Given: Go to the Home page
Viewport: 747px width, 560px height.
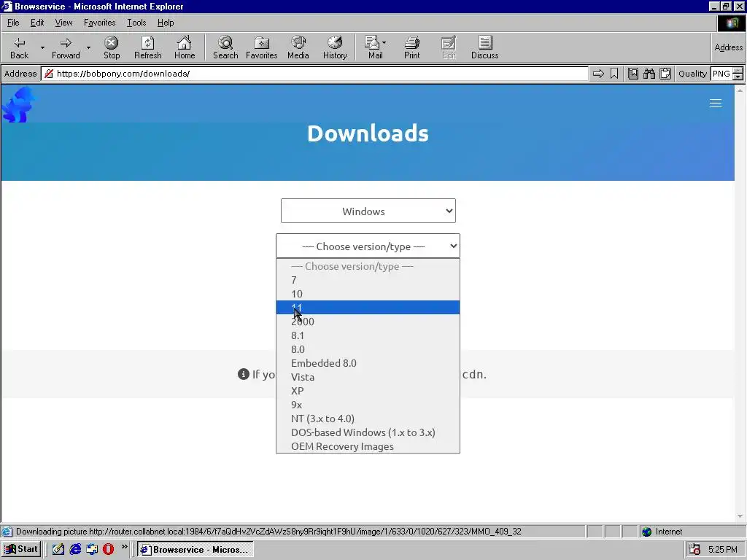Looking at the screenshot, I should [x=185, y=47].
